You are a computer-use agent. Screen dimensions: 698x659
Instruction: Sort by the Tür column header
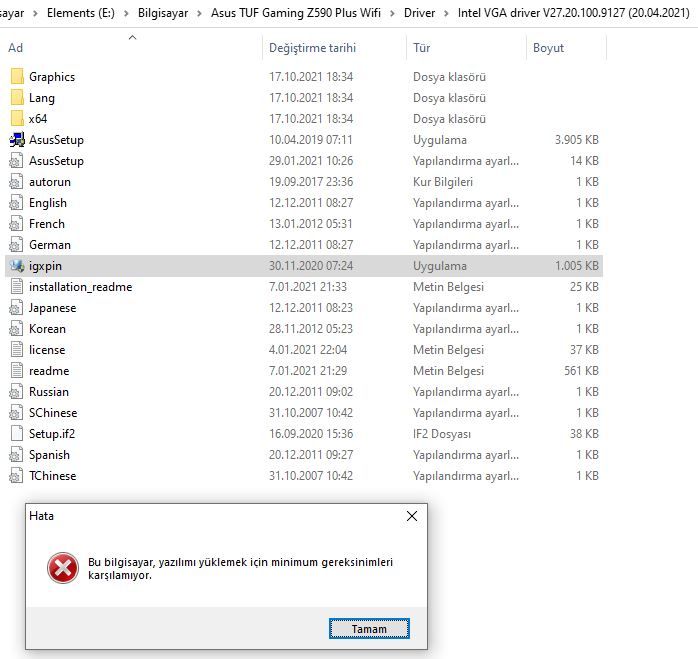pos(421,48)
